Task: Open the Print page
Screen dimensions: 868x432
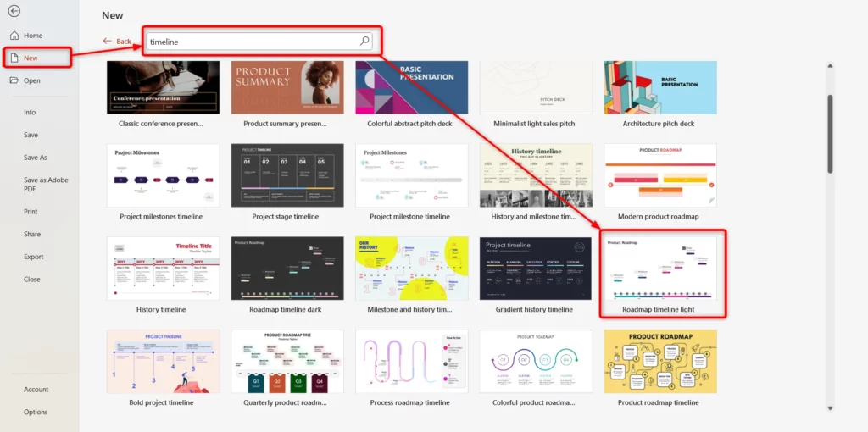Action: (x=31, y=212)
